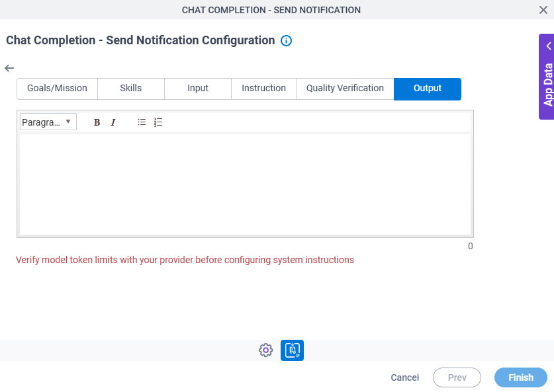Open the Paragraph style dropdown
The height and width of the screenshot is (392, 554).
point(48,122)
